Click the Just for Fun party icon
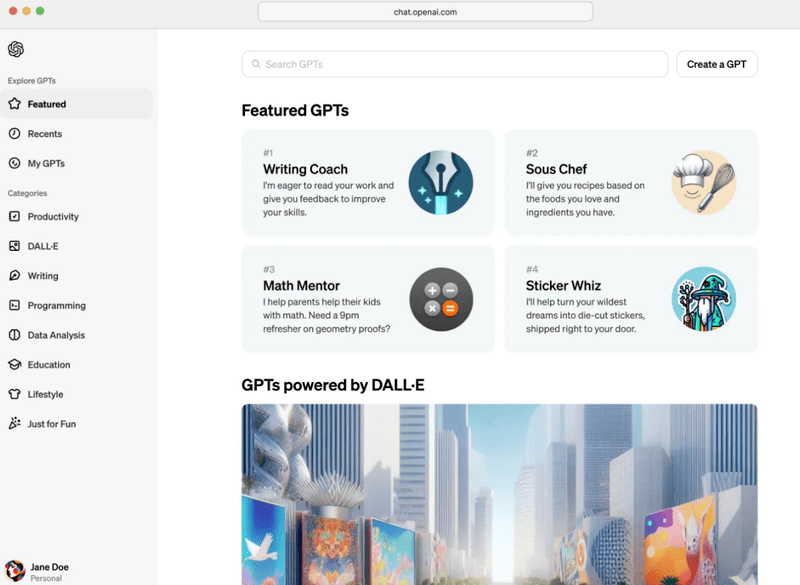Viewport: 800px width, 585px height. (15, 424)
